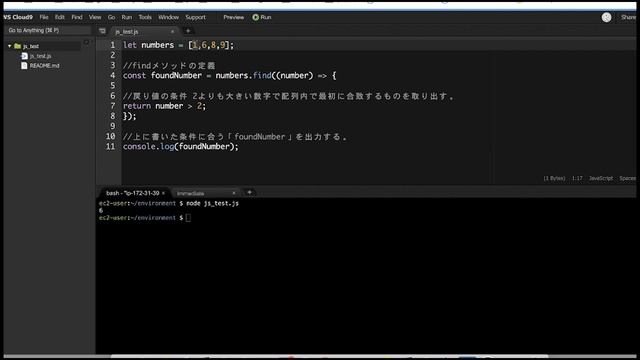This screenshot has height=360, width=640.
Task: Click the 'let numbers' code line
Action: point(178,45)
